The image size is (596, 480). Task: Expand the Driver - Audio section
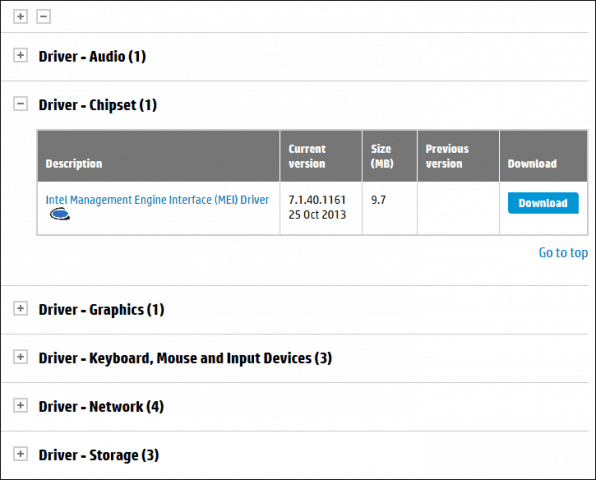(x=21, y=55)
